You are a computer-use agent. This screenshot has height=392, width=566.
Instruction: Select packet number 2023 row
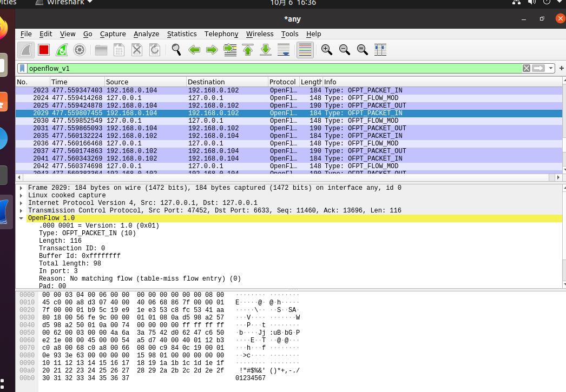coord(289,90)
